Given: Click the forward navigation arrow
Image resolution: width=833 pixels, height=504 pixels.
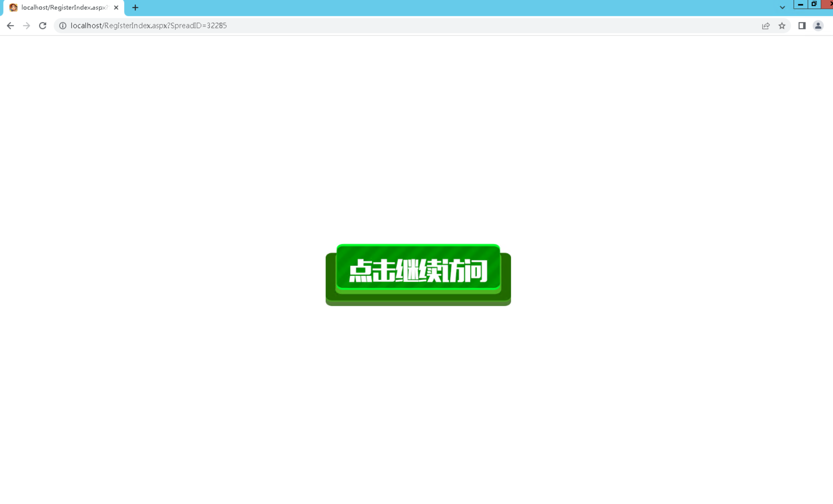Looking at the screenshot, I should (27, 26).
